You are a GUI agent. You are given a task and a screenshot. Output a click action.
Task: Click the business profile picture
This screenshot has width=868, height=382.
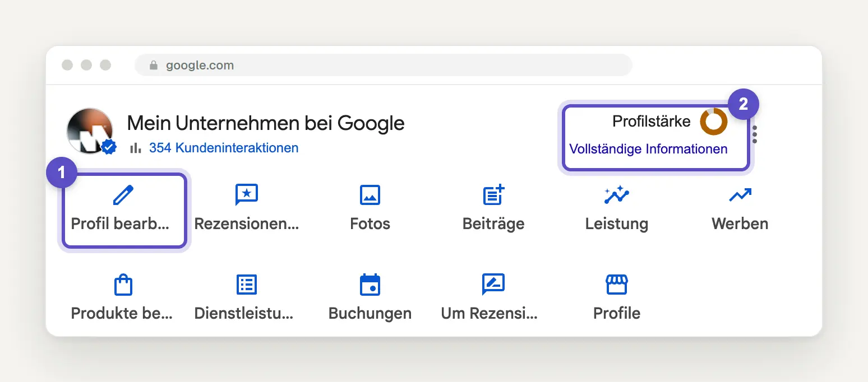click(90, 131)
